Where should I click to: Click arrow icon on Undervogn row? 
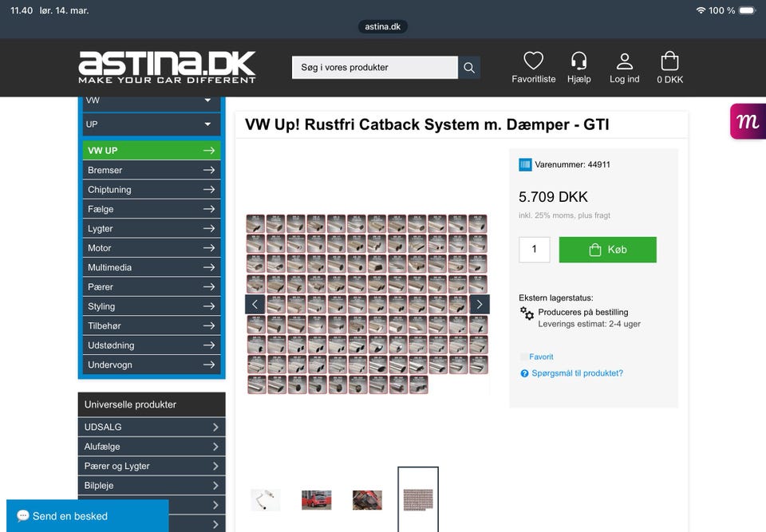click(x=209, y=365)
